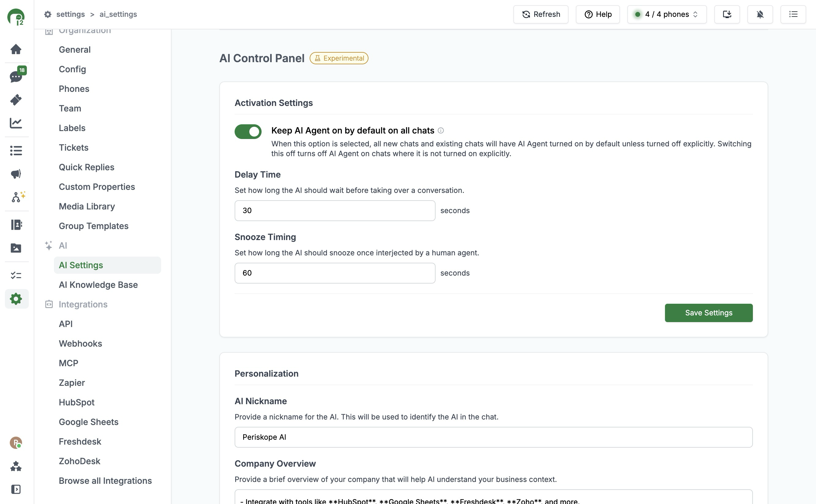Click the Help button
The height and width of the screenshot is (504, 816).
tap(598, 14)
